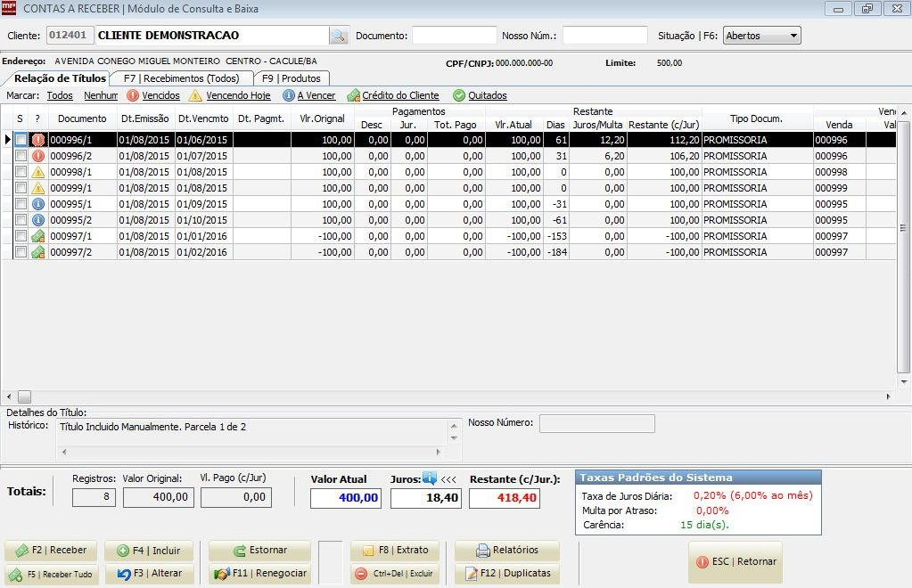
Task: Tick the checkbox for document 000996/1
Action: (x=21, y=140)
